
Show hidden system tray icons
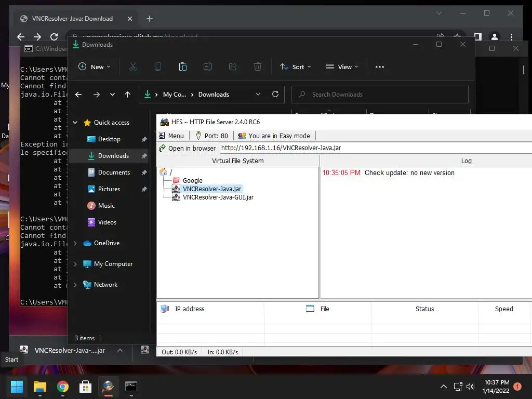(x=444, y=387)
